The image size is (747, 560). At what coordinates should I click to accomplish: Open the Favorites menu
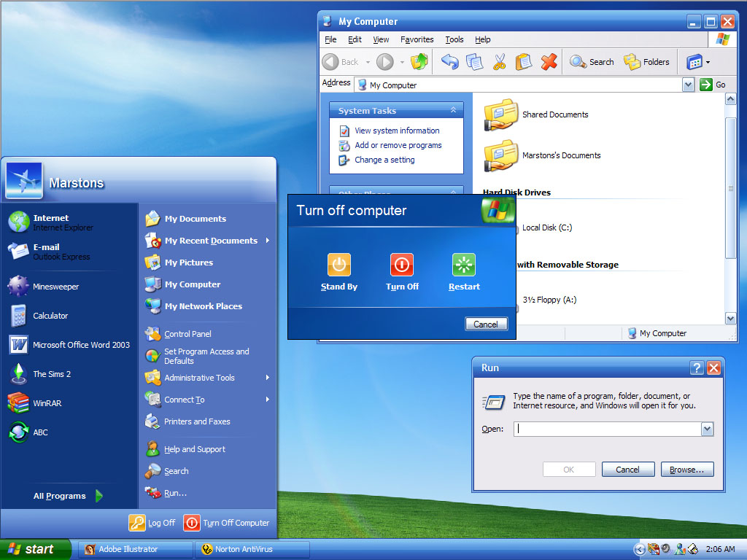point(417,39)
